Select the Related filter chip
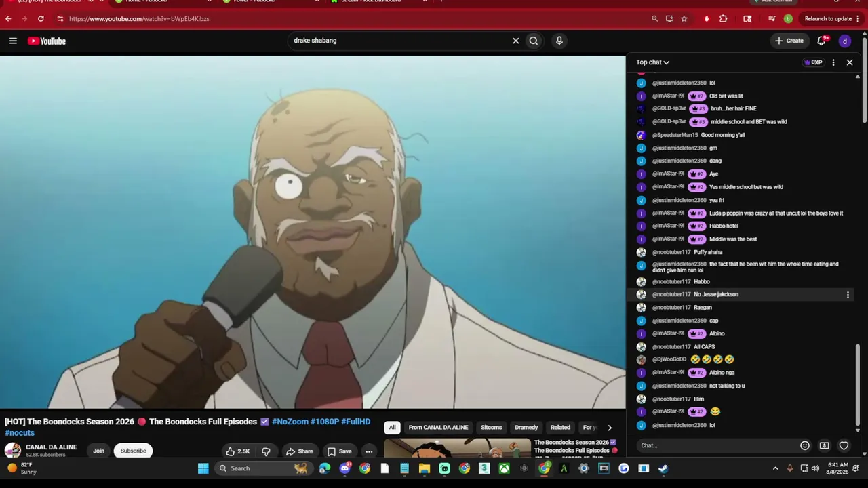Viewport: 868px width, 488px height. tap(560, 428)
